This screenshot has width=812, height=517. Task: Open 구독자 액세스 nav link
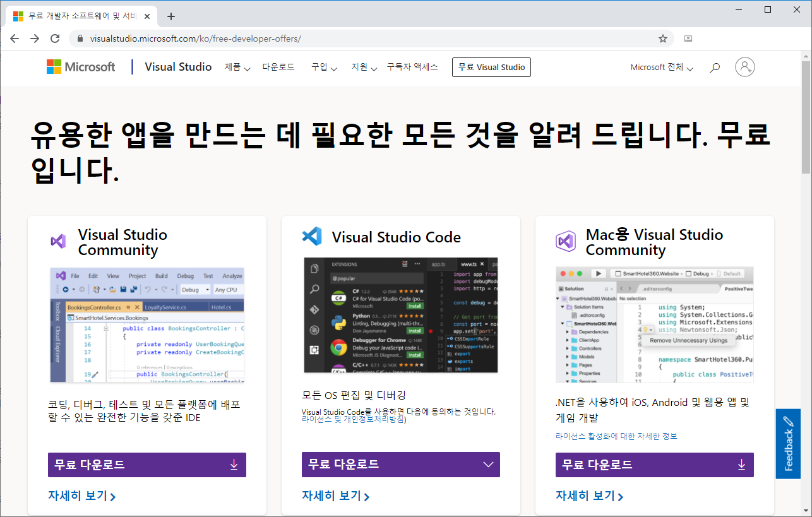click(x=412, y=67)
